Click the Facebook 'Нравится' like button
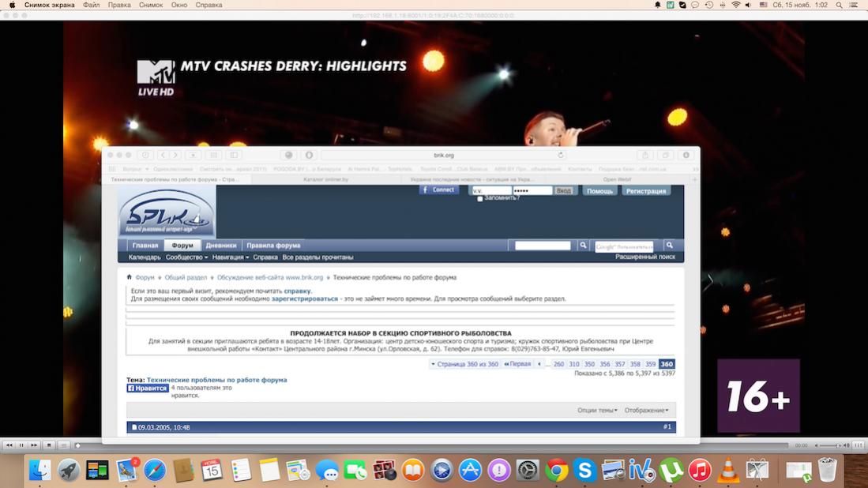The image size is (868, 488). click(x=148, y=389)
